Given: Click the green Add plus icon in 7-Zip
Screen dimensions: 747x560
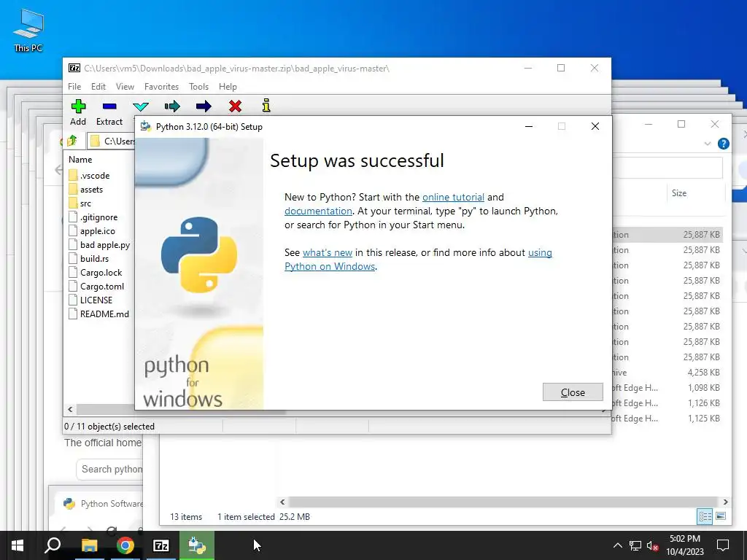Looking at the screenshot, I should [78, 106].
